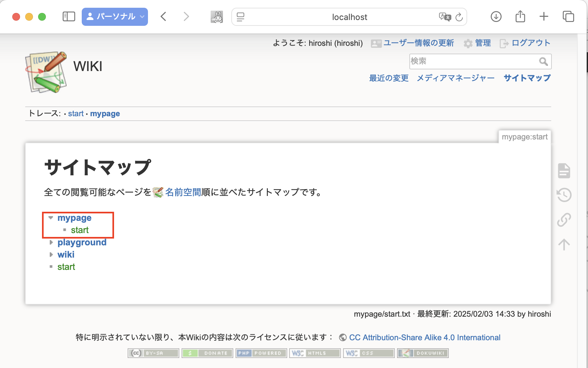Open the CC Attribution-Share Alike license
Screen dimensions: 588x368
[425, 337]
